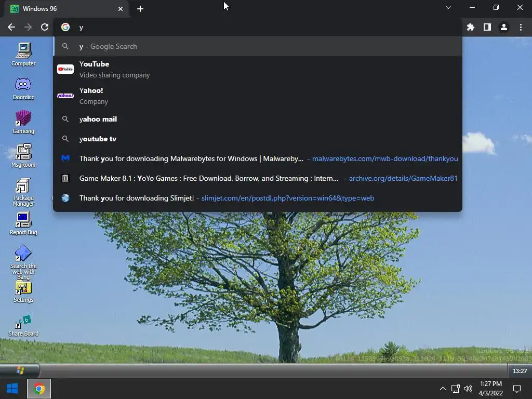Select the 'youtube tv' search suggestion
532x399 pixels.
(258, 139)
